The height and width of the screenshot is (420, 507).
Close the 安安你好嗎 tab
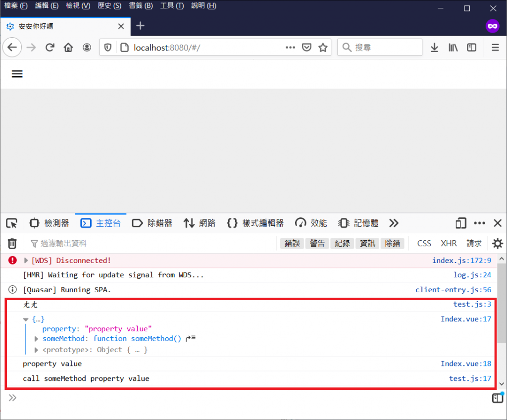coord(121,26)
